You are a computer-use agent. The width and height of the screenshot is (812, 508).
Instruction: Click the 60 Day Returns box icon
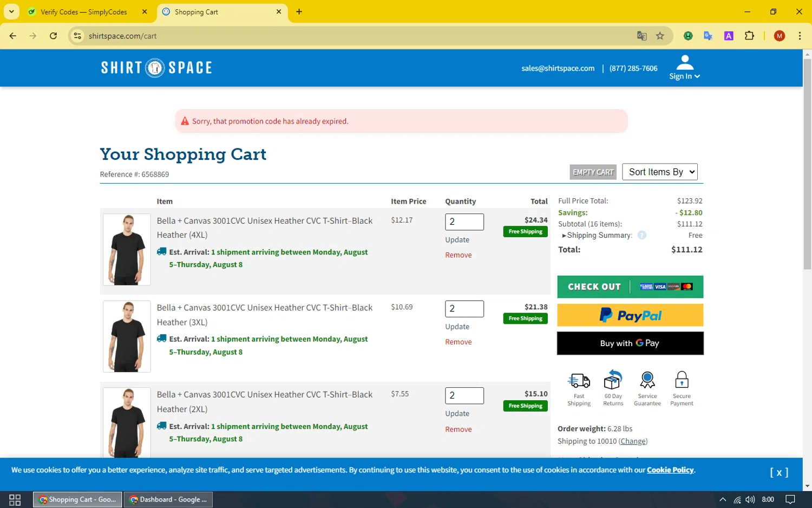[613, 380]
